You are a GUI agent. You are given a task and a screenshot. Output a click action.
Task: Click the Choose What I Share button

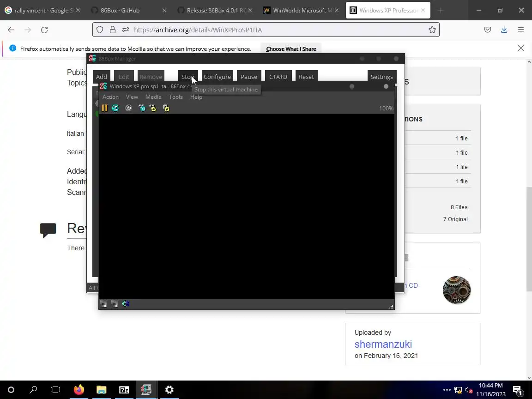tap(291, 49)
